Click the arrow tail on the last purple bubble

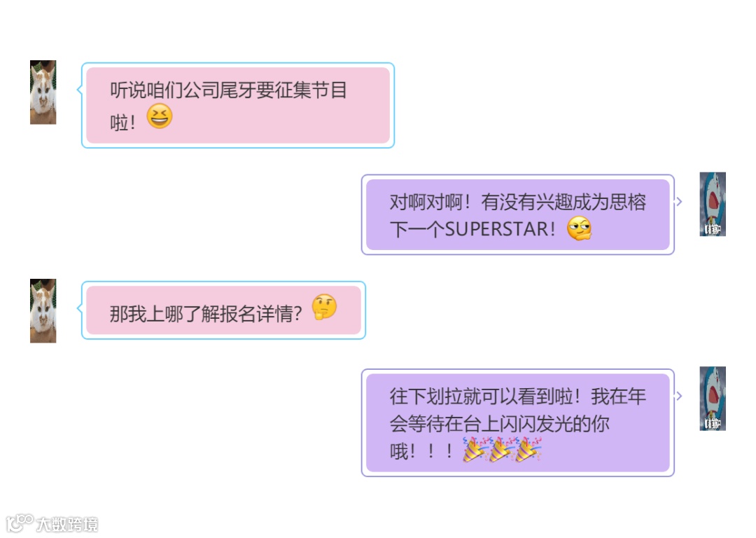679,396
